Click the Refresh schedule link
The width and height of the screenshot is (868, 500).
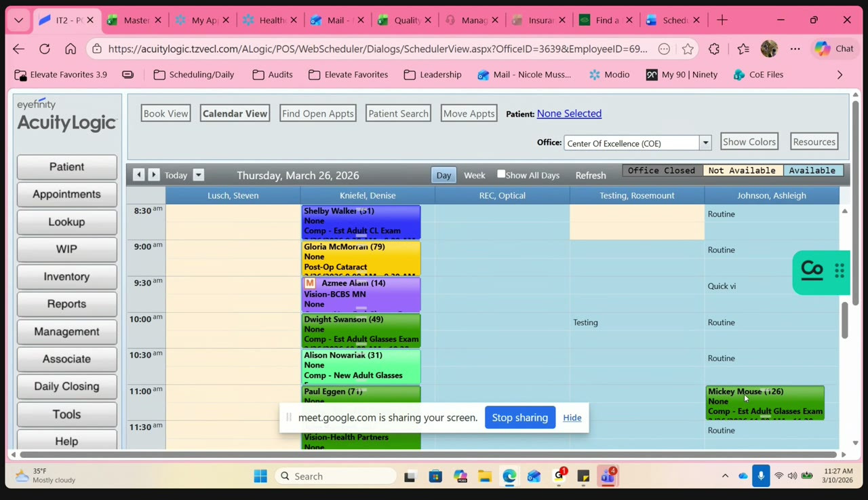591,175
